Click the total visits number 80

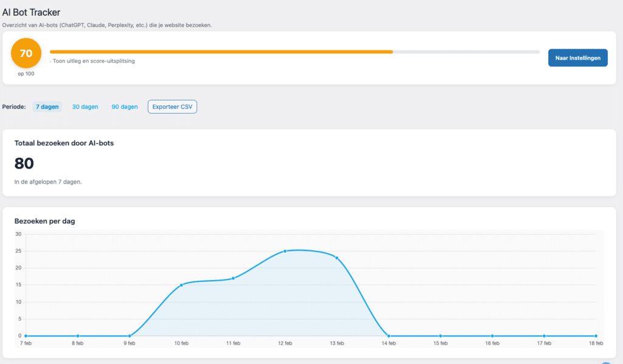[24, 163]
